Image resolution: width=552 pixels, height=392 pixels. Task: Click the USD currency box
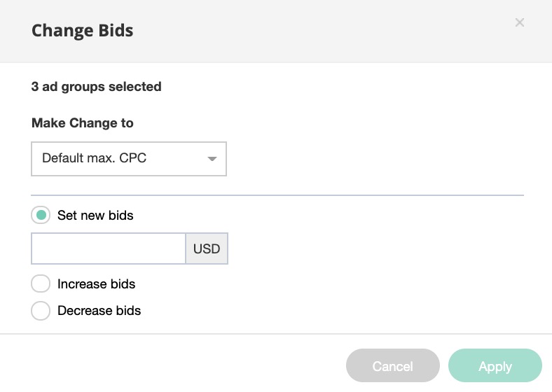tap(207, 248)
